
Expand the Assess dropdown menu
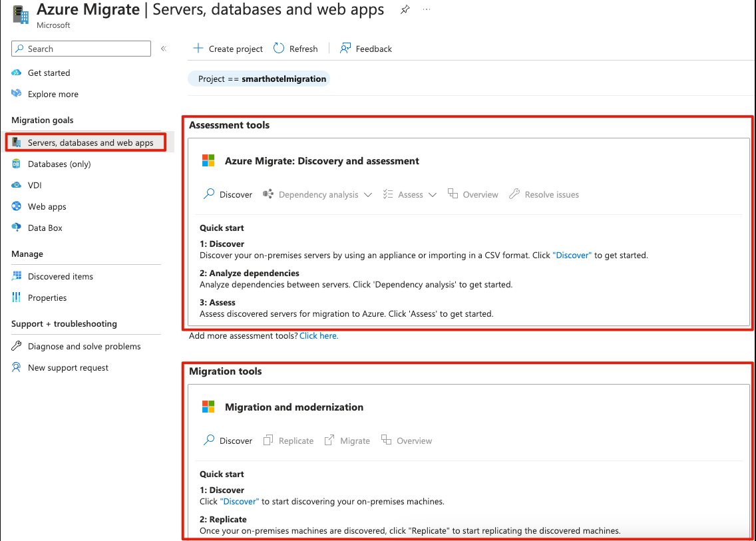[410, 195]
